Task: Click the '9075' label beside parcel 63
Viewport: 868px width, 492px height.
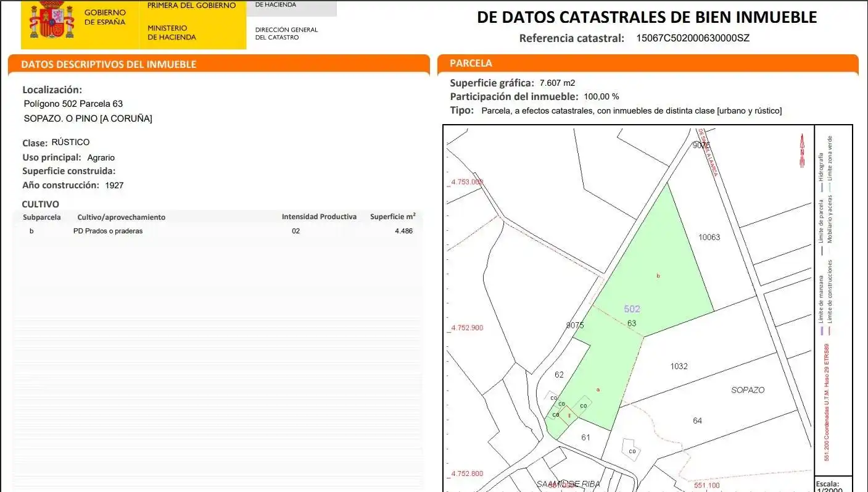Action: pyautogui.click(x=575, y=325)
